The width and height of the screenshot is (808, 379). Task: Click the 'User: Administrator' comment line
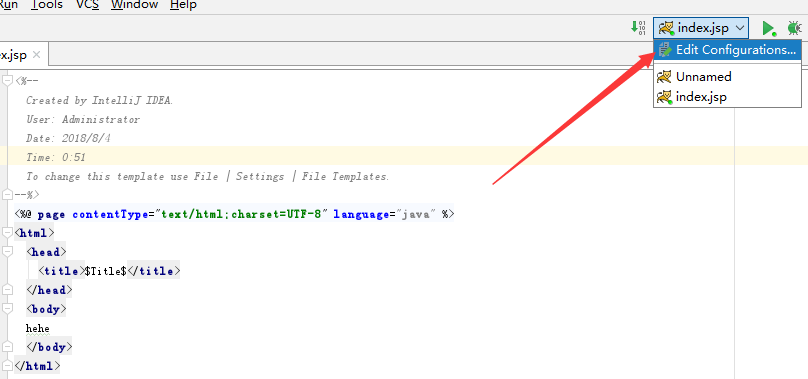(82, 119)
